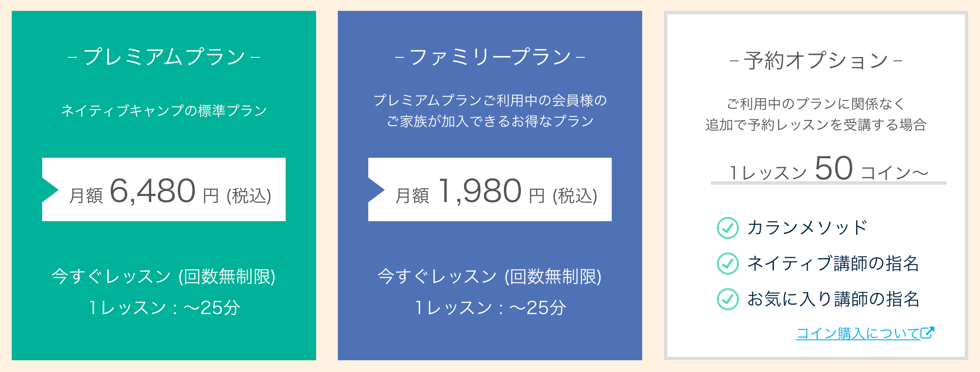
Task: Click the 1レッスン 50 コイン price text
Action: [829, 169]
